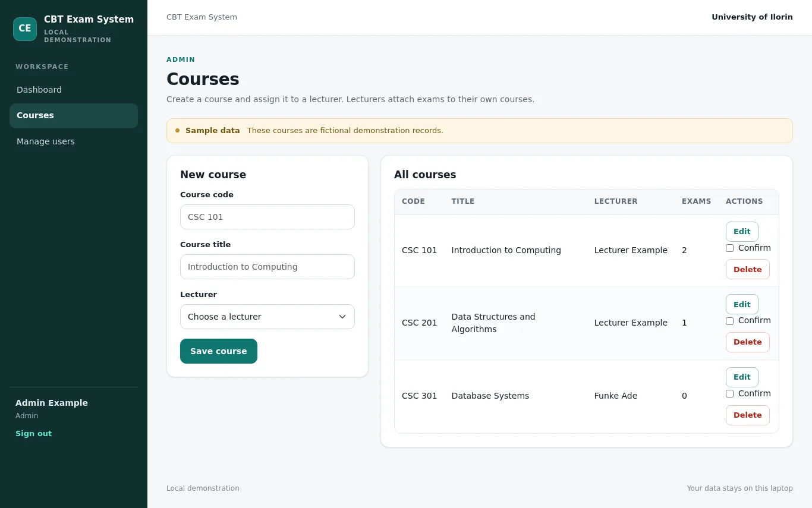Click the New course heading
The image size is (812, 508).
tap(213, 175)
